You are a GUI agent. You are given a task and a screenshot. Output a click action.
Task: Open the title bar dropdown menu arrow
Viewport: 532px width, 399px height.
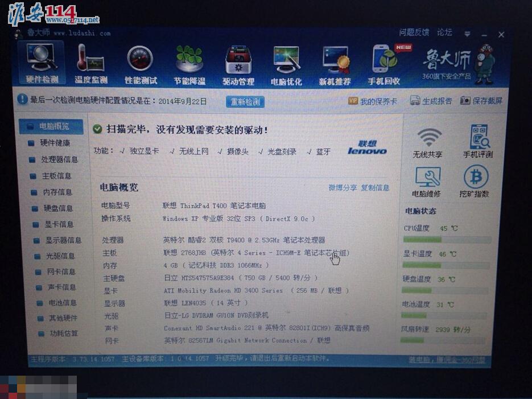[468, 34]
